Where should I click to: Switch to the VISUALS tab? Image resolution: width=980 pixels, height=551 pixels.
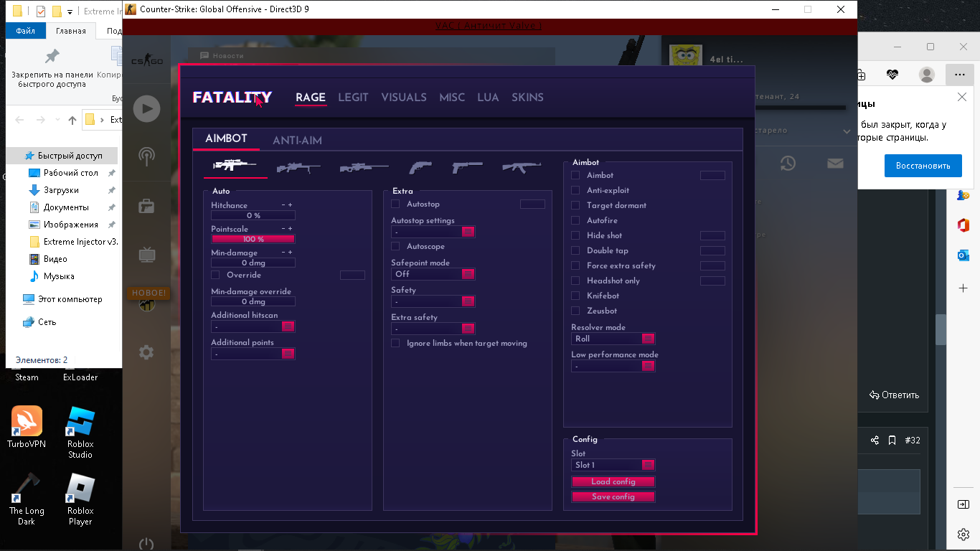click(404, 98)
